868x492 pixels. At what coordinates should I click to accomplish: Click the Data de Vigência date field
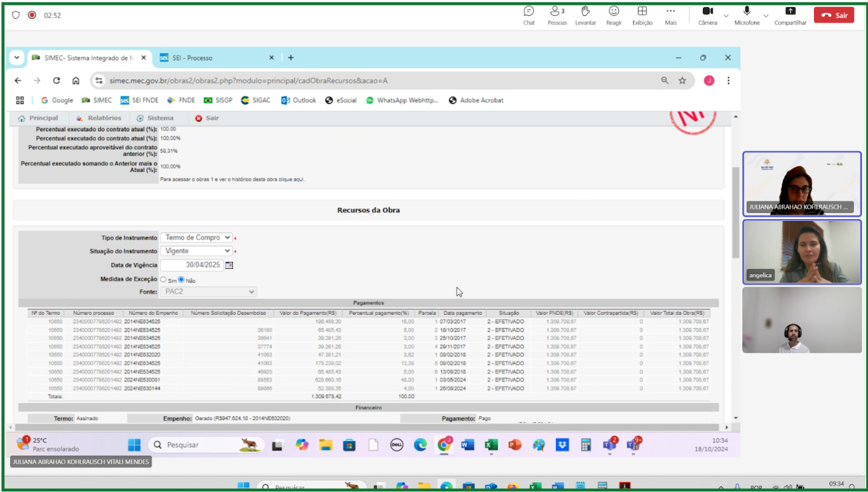pos(191,265)
